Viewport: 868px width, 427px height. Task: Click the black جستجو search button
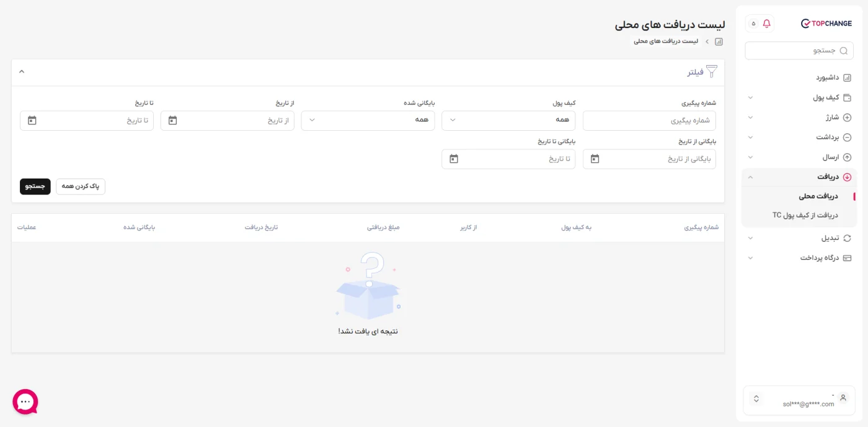35,187
